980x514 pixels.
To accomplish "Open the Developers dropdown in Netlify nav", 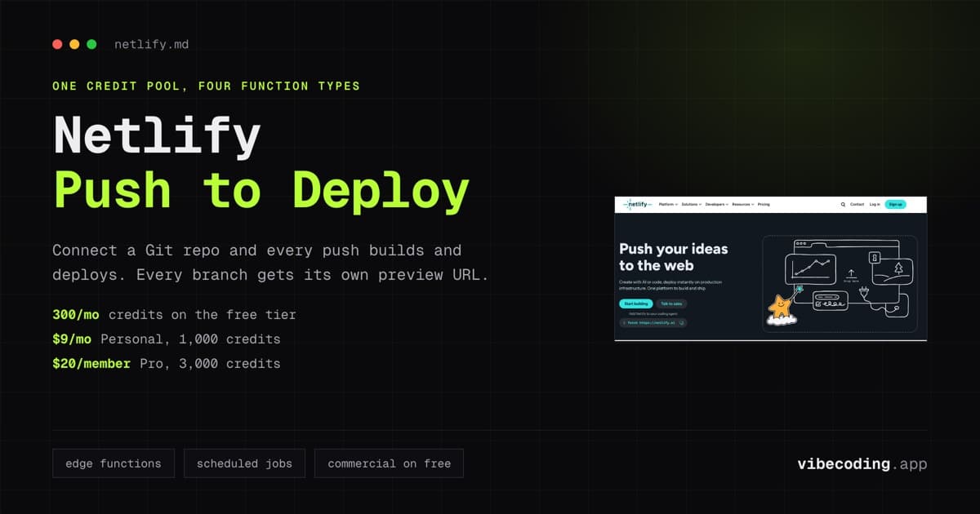I will pyautogui.click(x=716, y=204).
